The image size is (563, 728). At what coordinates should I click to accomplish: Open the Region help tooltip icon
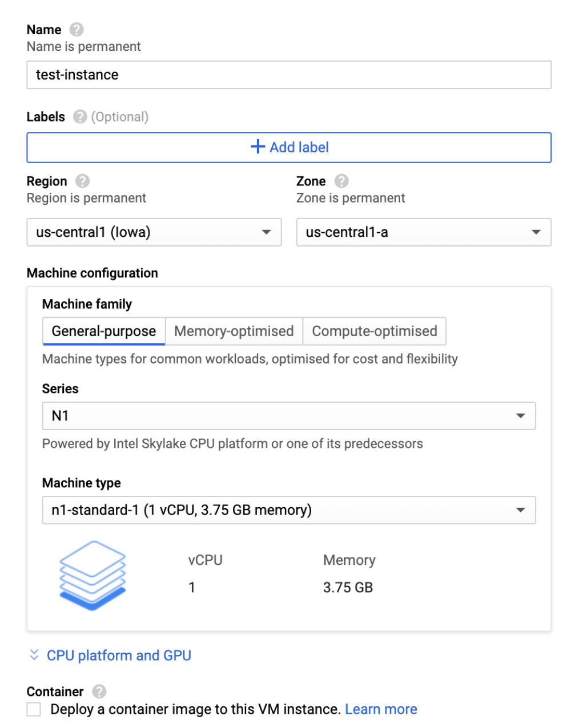click(x=82, y=181)
